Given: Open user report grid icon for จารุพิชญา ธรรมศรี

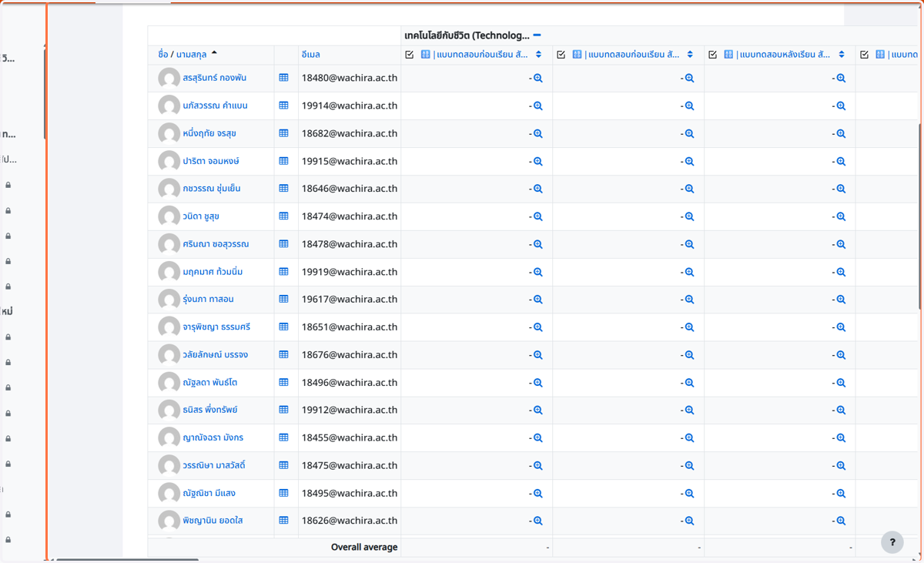Looking at the screenshot, I should [x=283, y=327].
